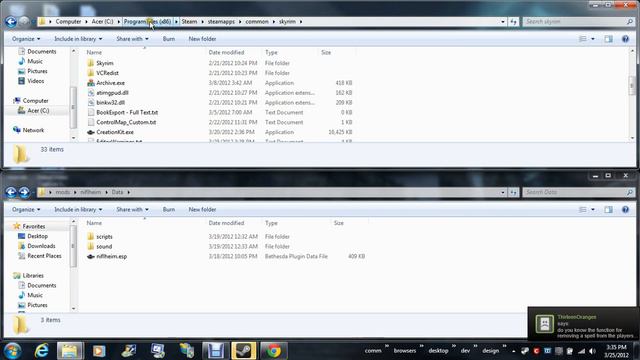Open Help in Data window
Screen dimensions: 640x360
point(625,209)
